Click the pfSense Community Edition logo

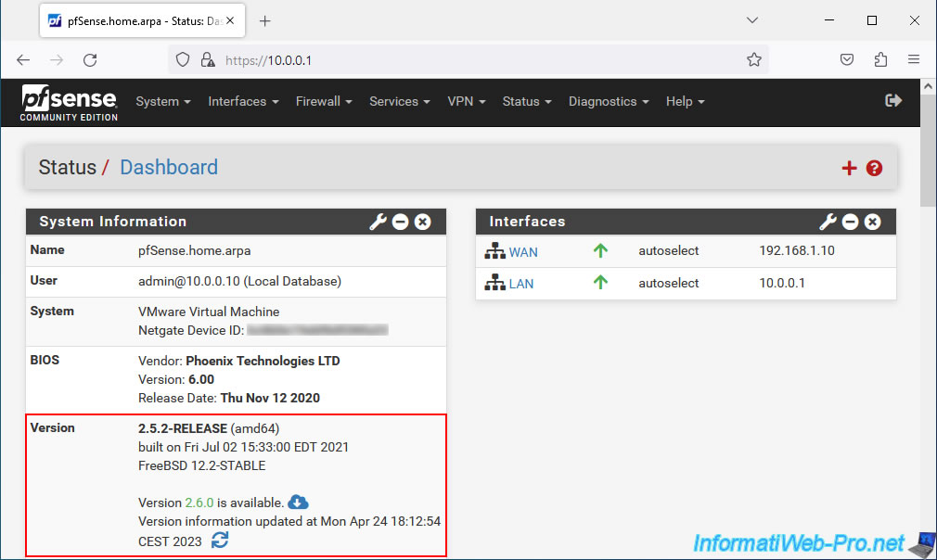pyautogui.click(x=69, y=103)
